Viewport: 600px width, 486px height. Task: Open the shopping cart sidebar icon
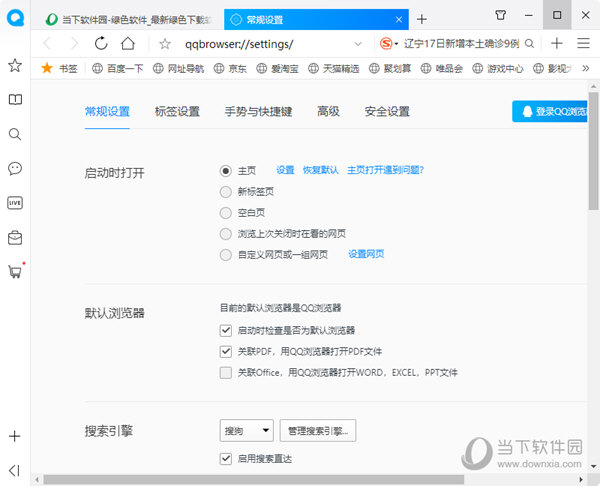tap(15, 272)
